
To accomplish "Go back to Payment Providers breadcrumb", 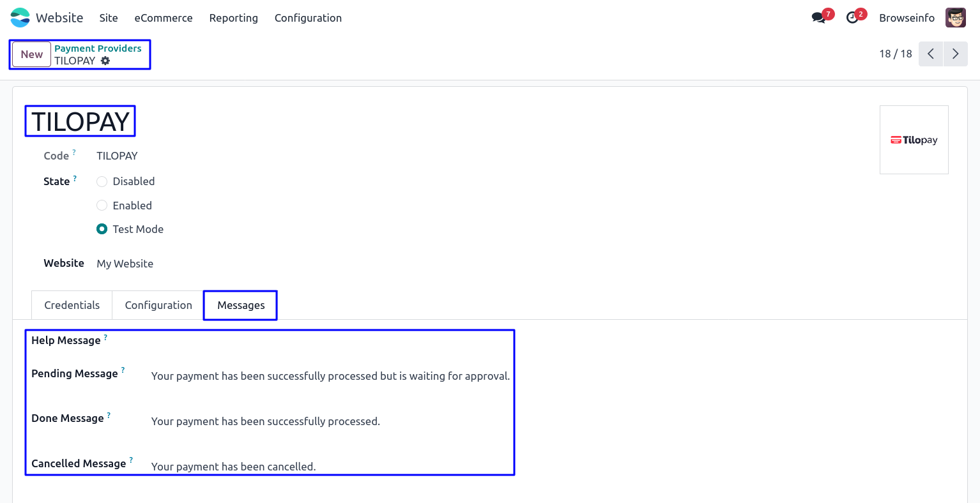I will tap(98, 49).
